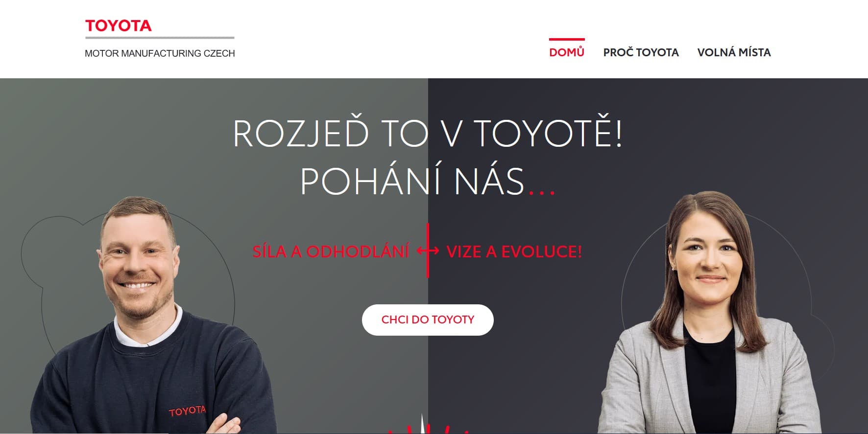
Task: Click the MOTOR MANUFACTURING CZECH subtitle
Action: (160, 53)
